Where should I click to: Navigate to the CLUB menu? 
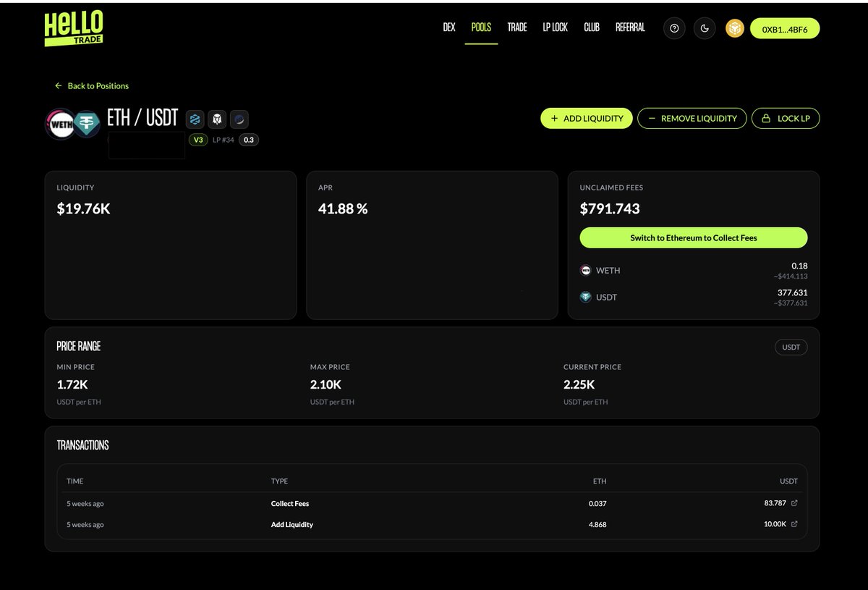[x=592, y=28]
